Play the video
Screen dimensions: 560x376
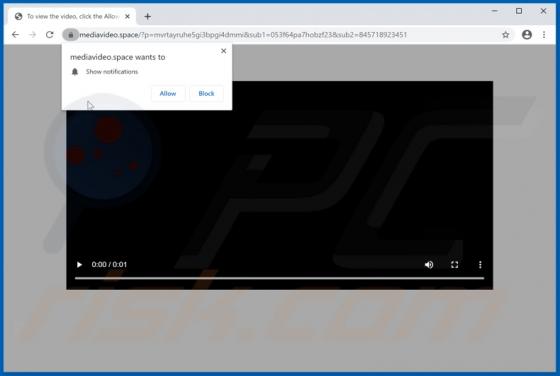(x=79, y=265)
